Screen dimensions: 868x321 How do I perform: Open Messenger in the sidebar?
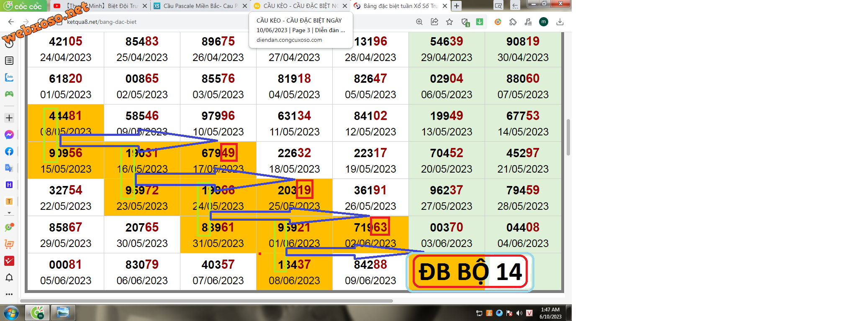click(9, 135)
